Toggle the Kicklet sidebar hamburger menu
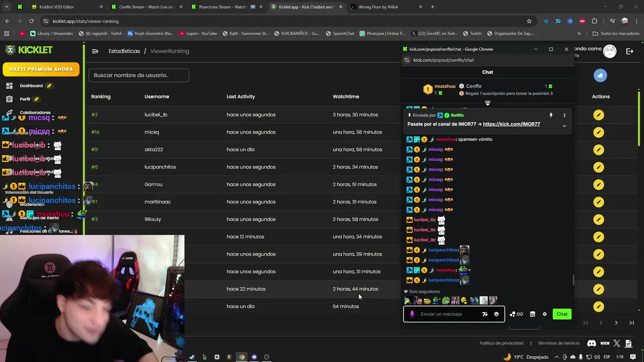Image resolution: width=644 pixels, height=362 pixels. 95,51
